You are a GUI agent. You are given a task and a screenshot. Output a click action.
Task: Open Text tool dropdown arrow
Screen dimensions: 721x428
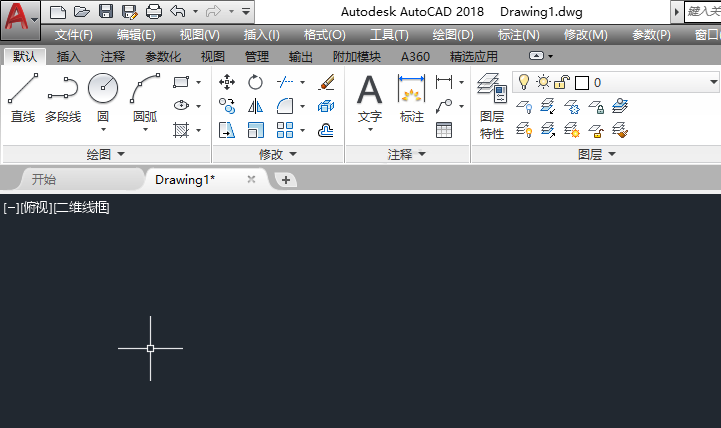[370, 130]
